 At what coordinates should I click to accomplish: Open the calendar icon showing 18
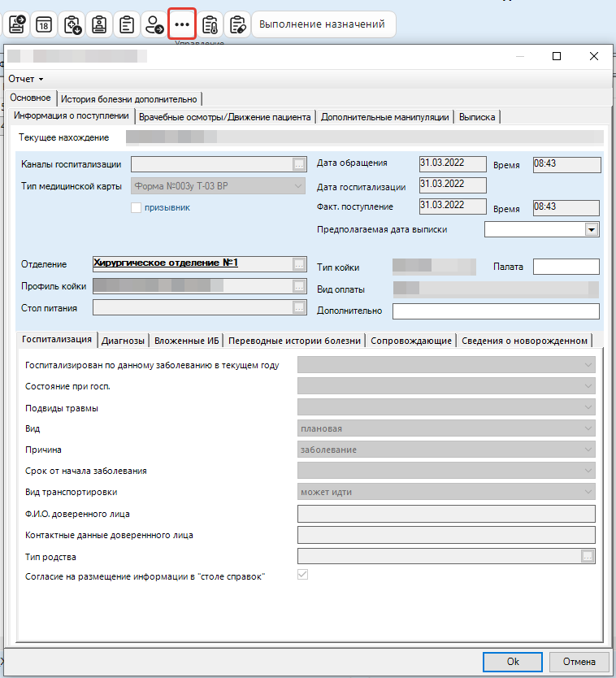44,24
